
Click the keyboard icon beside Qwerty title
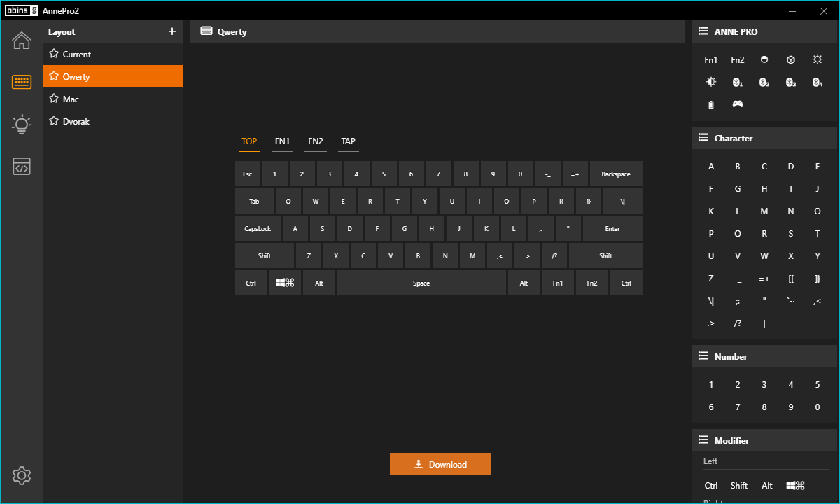(x=206, y=31)
